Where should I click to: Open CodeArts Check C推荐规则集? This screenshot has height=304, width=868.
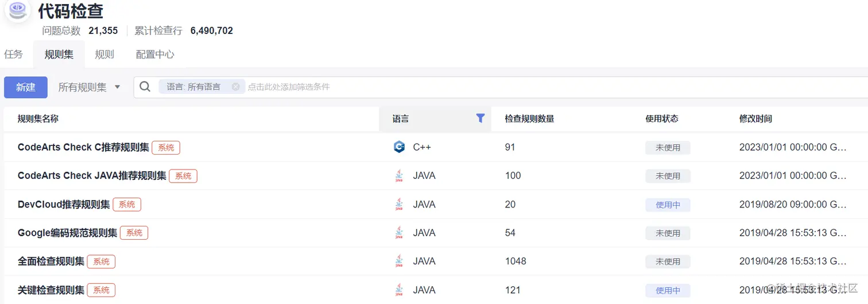[83, 147]
